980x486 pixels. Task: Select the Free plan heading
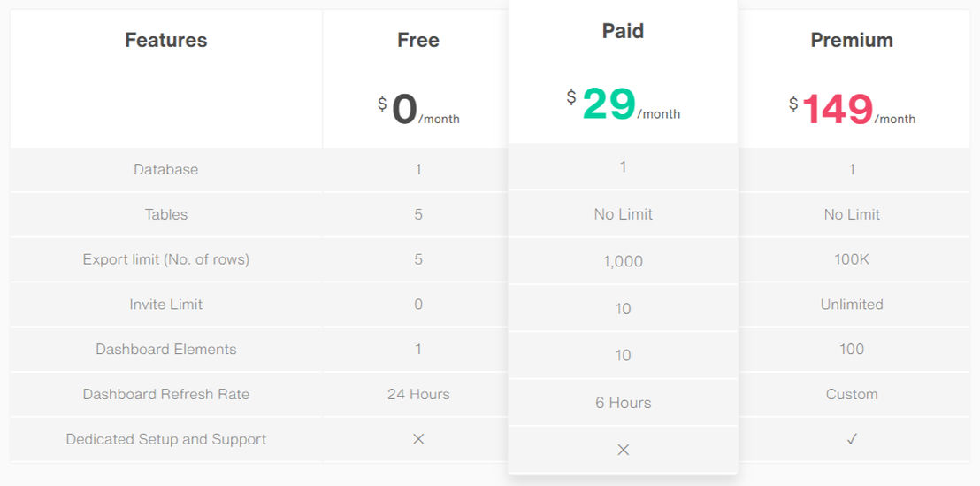pyautogui.click(x=418, y=40)
